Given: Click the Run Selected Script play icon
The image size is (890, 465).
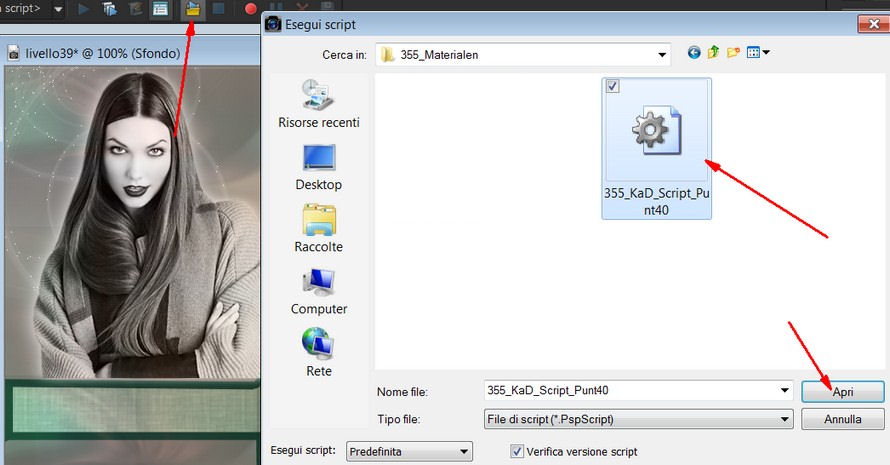Looking at the screenshot, I should pyautogui.click(x=83, y=9).
